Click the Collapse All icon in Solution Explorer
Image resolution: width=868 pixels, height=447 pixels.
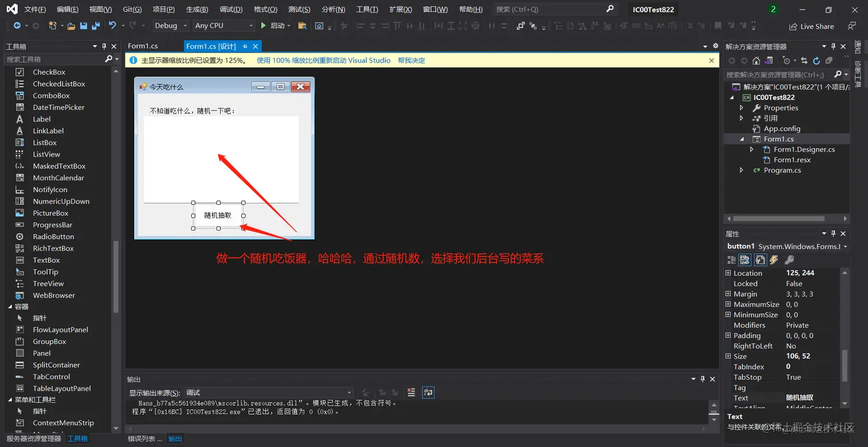pyautogui.click(x=828, y=60)
